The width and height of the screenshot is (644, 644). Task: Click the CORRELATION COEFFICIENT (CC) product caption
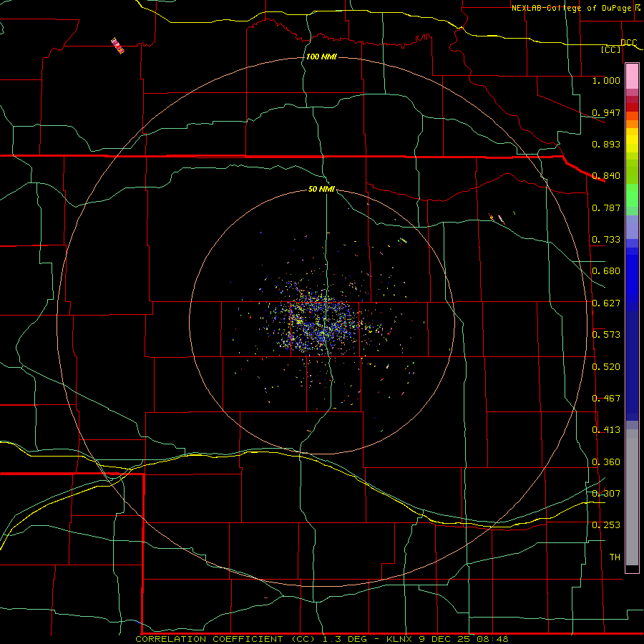coord(226,639)
